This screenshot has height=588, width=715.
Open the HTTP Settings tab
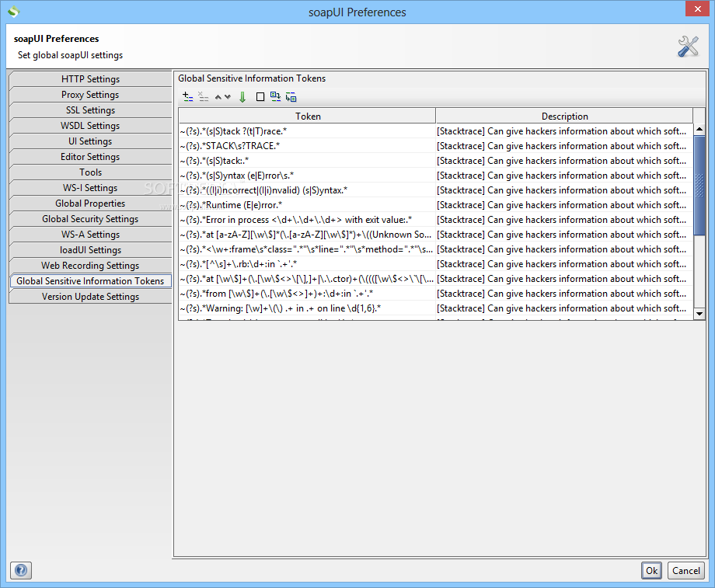tap(90, 79)
